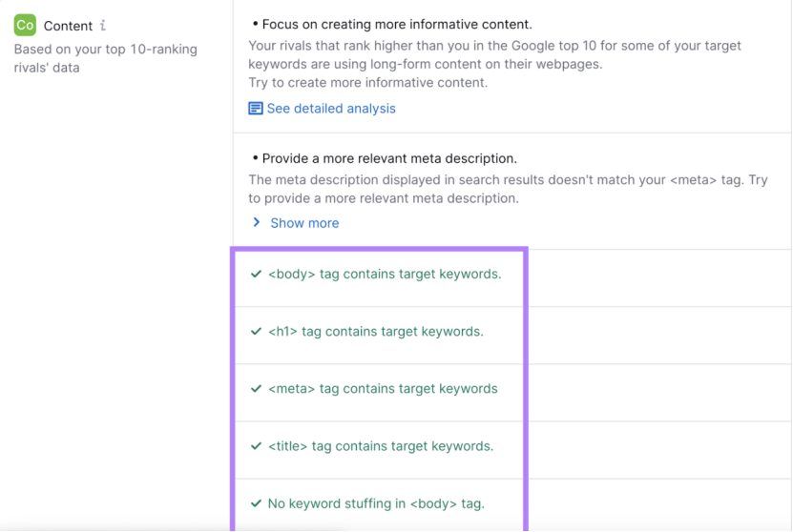793x532 pixels.
Task: Select the <h1> tag contains target keywords text
Action: pyautogui.click(x=376, y=332)
